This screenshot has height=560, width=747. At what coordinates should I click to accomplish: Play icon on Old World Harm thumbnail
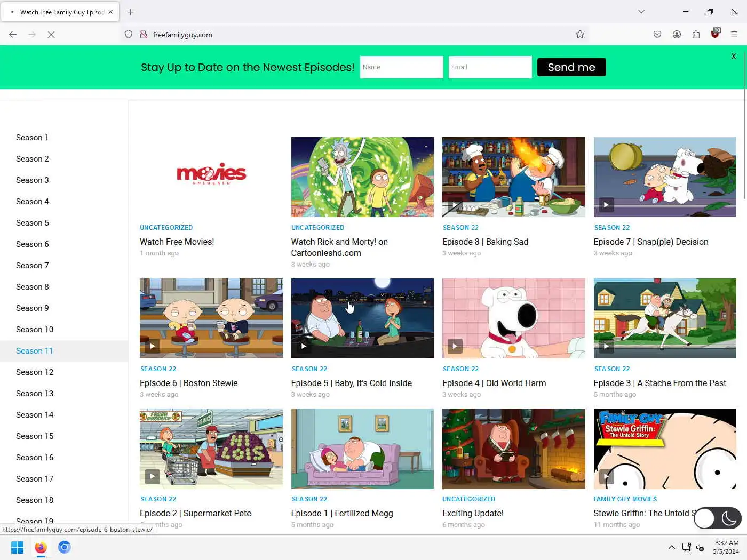(455, 346)
